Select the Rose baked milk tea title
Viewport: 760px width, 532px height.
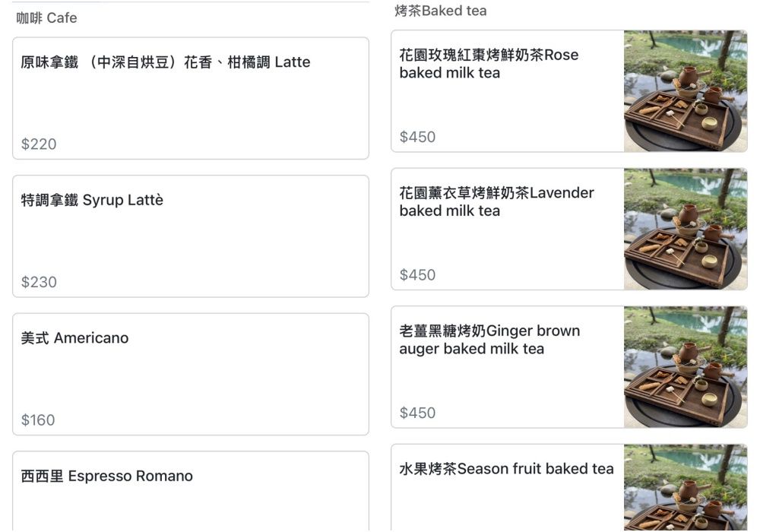pos(489,64)
